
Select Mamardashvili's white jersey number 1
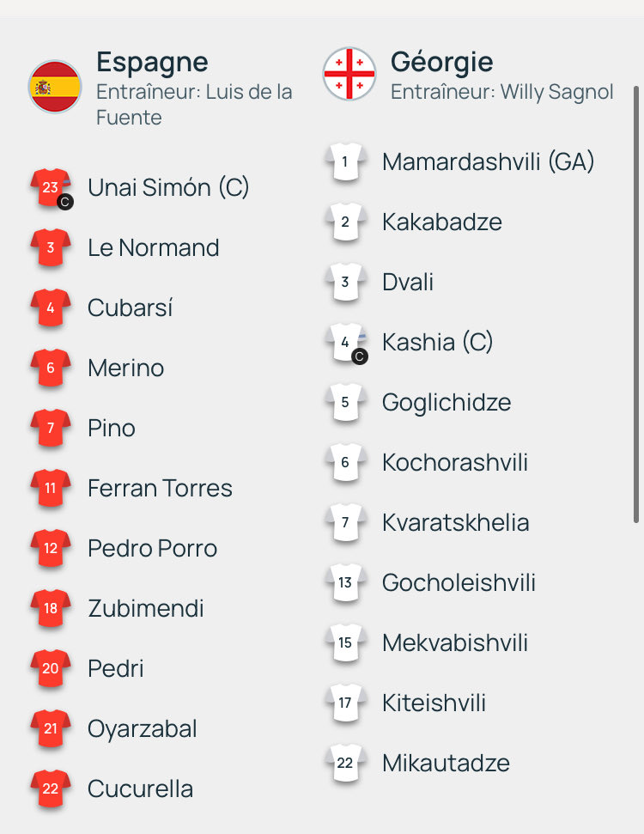tap(345, 161)
